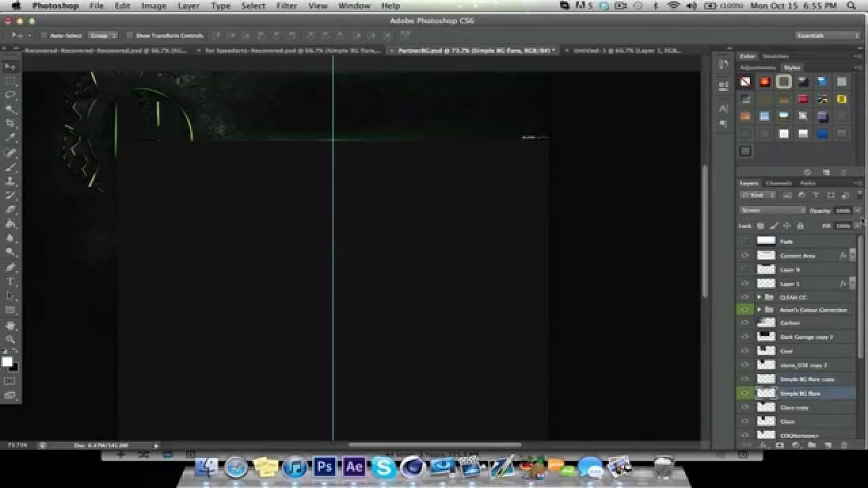Screen dimensions: 868x488
Task: Expand the CLEAN CC layer group
Action: click(759, 297)
